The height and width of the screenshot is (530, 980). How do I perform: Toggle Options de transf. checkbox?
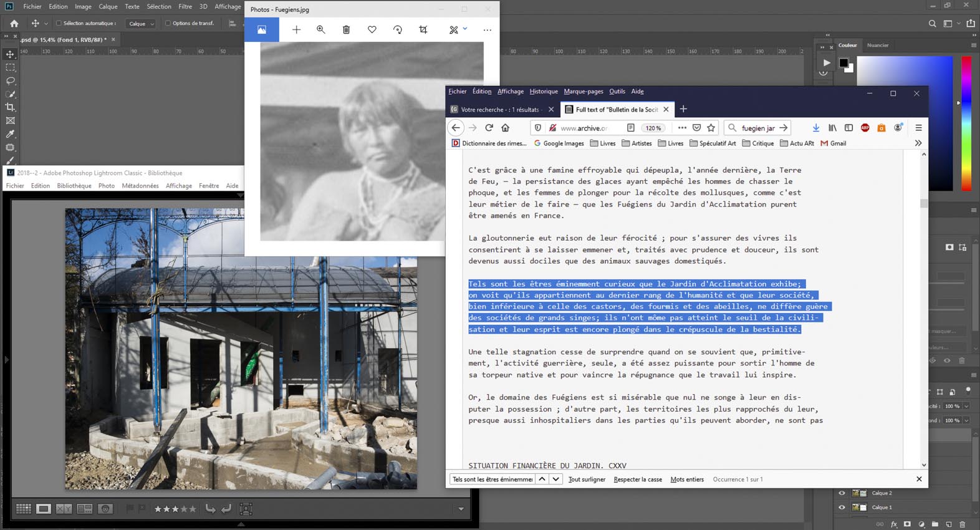click(x=168, y=24)
